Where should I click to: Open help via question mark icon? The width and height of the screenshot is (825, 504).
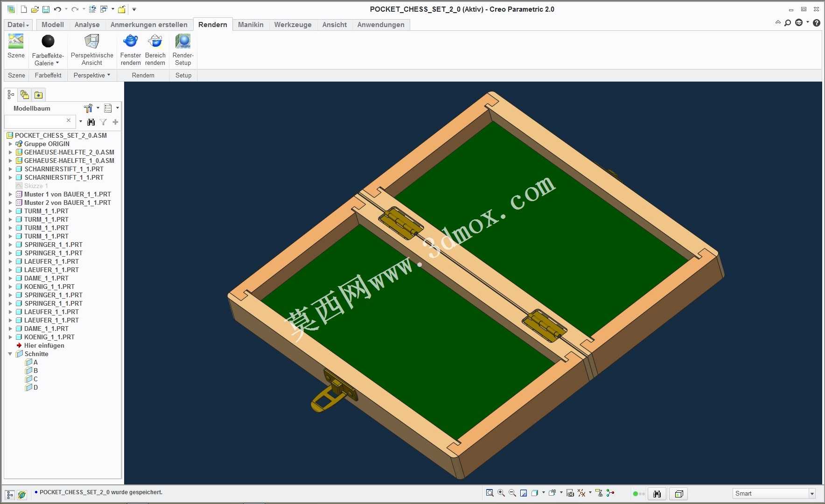coord(816,23)
